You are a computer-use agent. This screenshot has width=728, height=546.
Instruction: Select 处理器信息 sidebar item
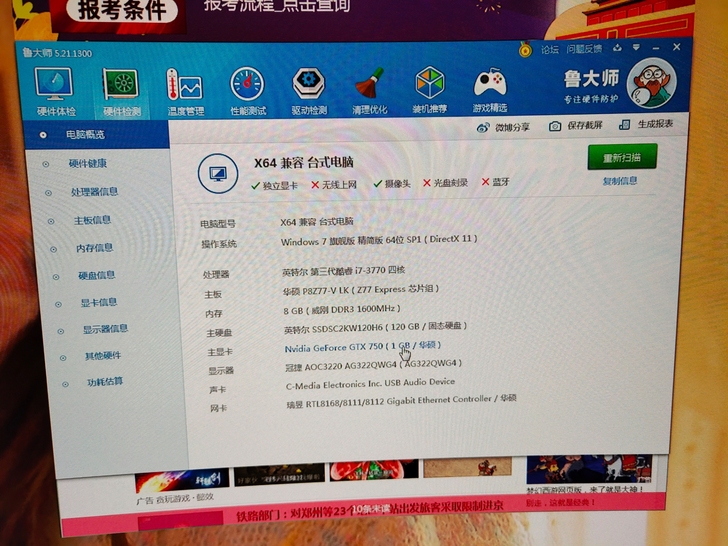click(94, 192)
